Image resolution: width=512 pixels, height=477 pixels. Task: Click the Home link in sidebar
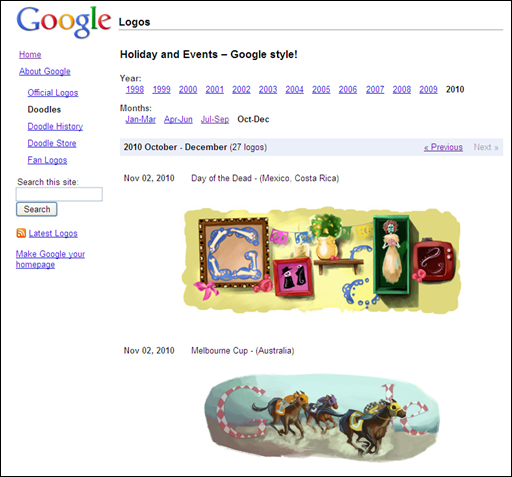30,54
